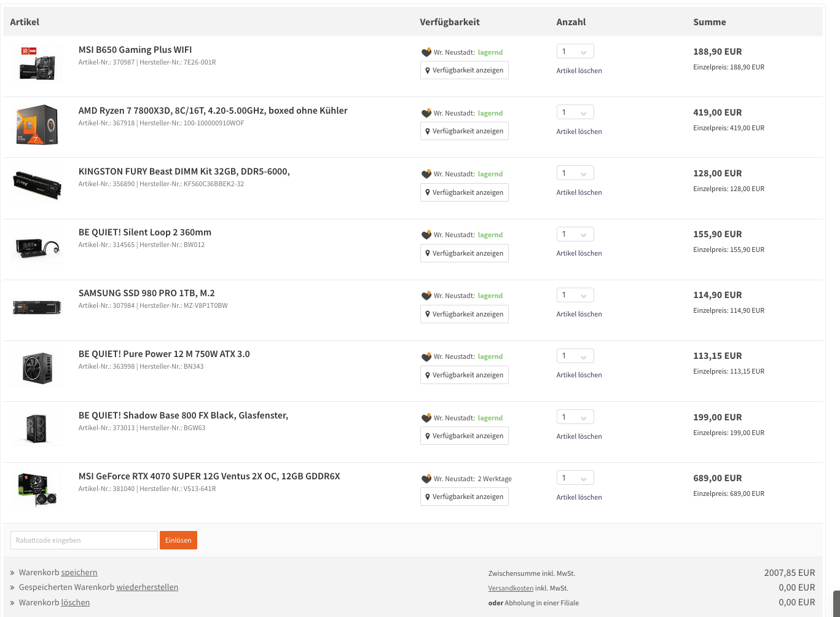
Task: Open the RTX 4070 SUPER graphics card image
Action: pyautogui.click(x=37, y=489)
